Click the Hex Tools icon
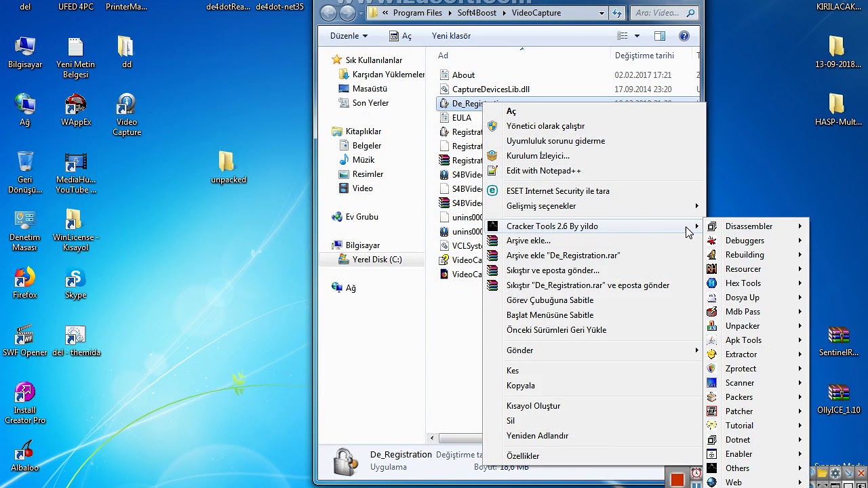This screenshot has height=488, width=868. [x=711, y=283]
